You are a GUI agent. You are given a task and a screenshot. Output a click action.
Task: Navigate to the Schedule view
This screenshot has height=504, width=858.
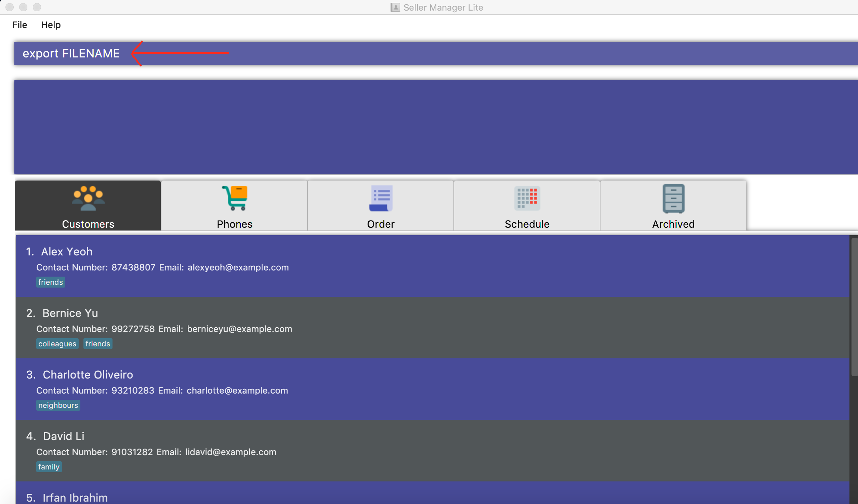coord(526,206)
